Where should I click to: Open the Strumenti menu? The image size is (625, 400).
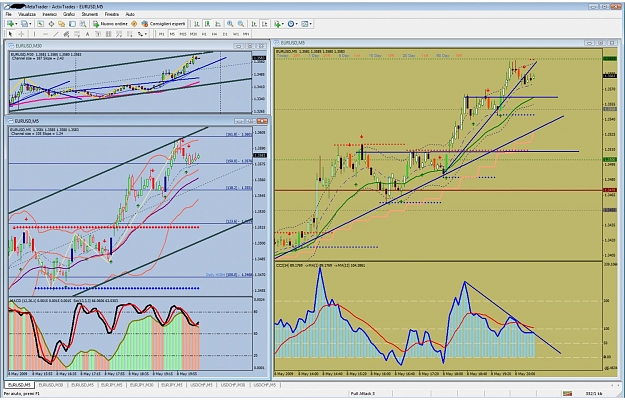click(x=90, y=14)
